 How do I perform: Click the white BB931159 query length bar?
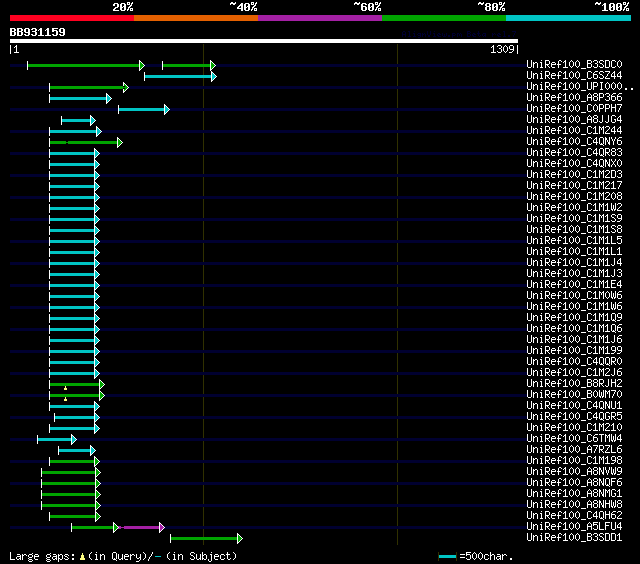[264, 41]
